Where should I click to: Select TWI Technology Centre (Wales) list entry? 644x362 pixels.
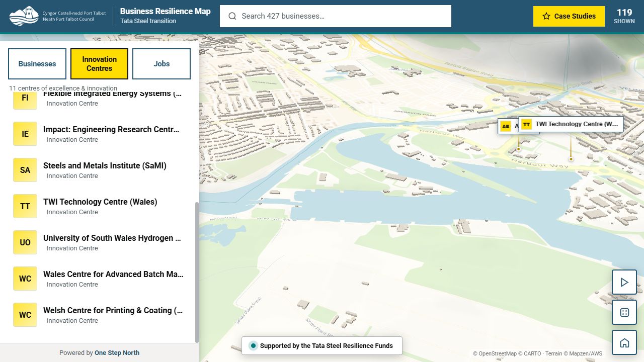[101, 206]
